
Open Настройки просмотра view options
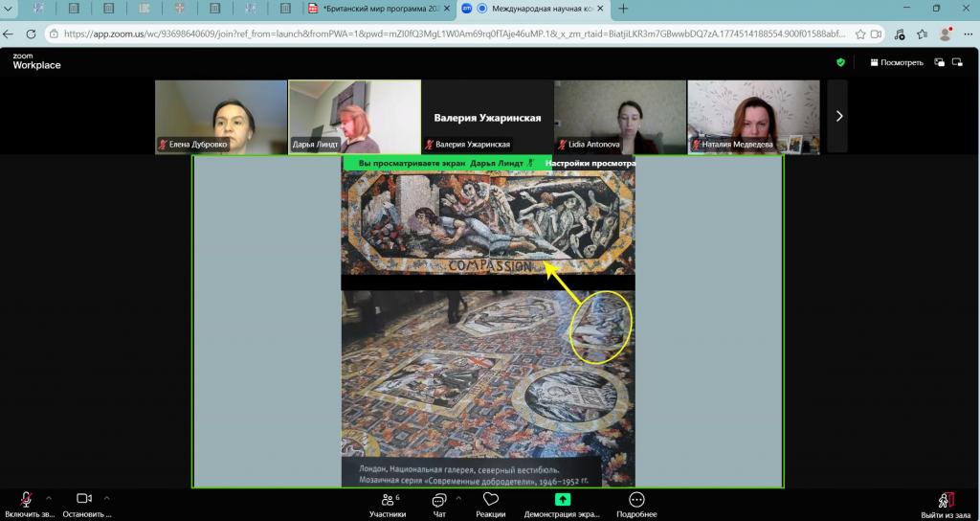point(590,163)
